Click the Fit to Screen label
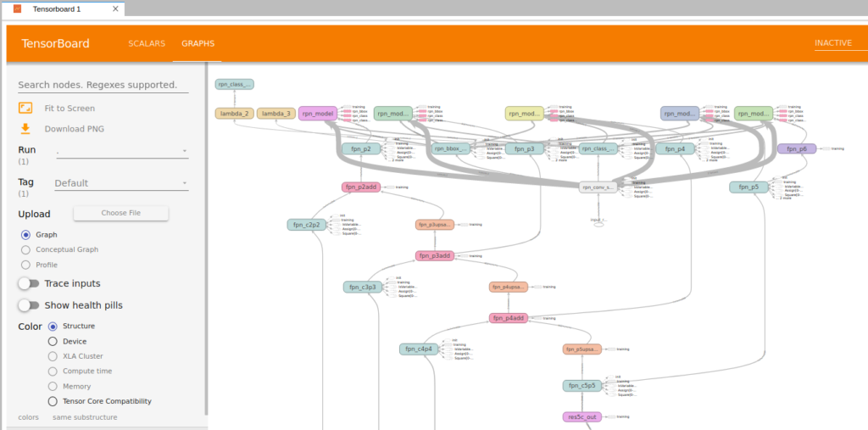Viewport: 868px width, 430px height. (70, 108)
